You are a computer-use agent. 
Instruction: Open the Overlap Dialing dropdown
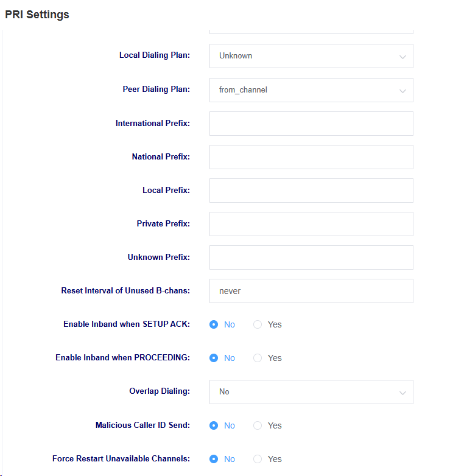311,392
